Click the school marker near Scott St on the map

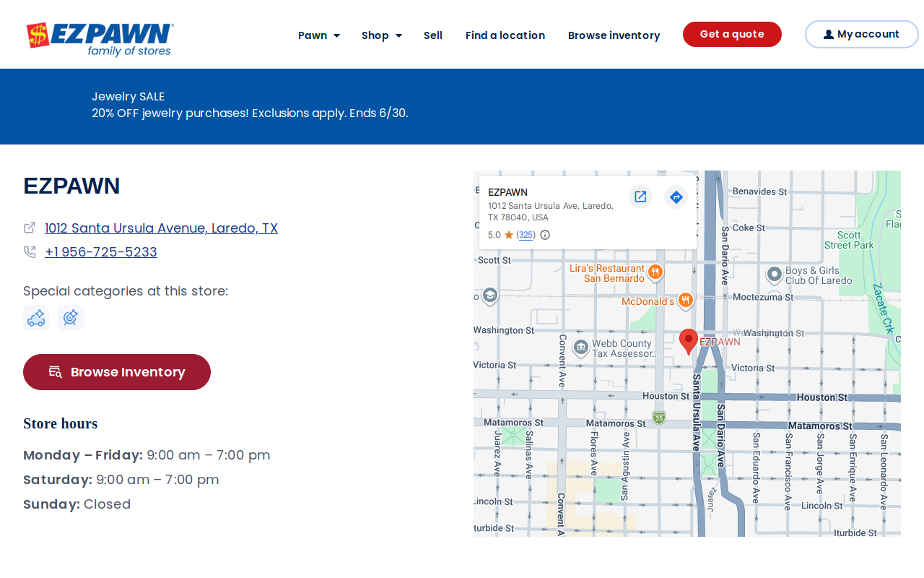click(x=490, y=296)
